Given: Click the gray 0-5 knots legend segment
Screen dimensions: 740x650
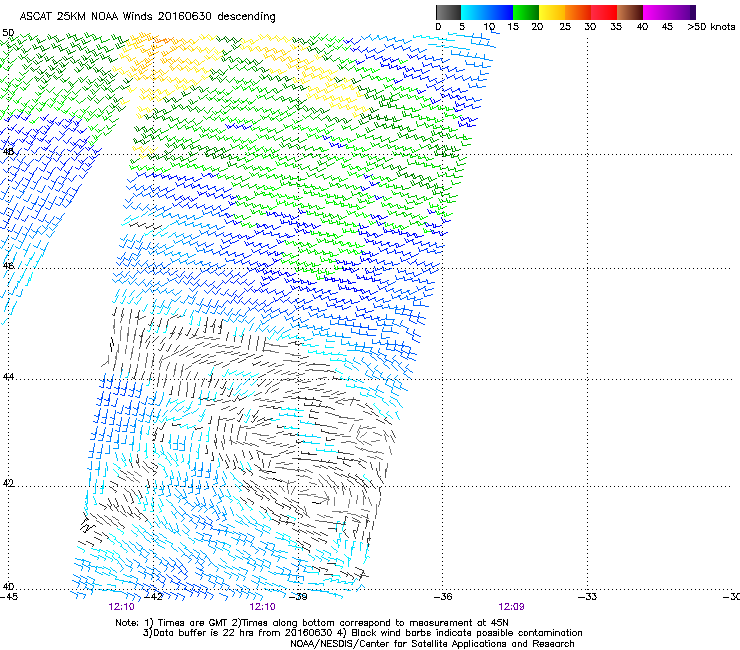Looking at the screenshot, I should [x=448, y=12].
